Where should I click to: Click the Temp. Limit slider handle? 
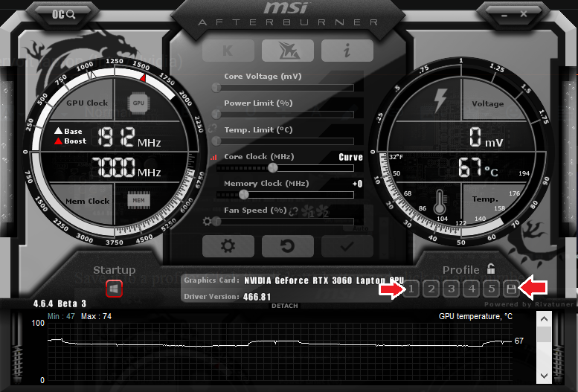coord(216,141)
